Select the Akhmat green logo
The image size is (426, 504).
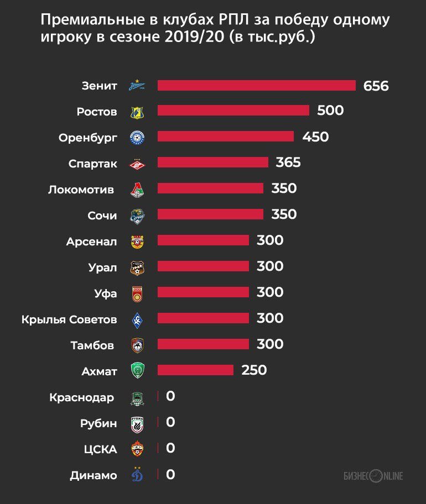pos(137,370)
